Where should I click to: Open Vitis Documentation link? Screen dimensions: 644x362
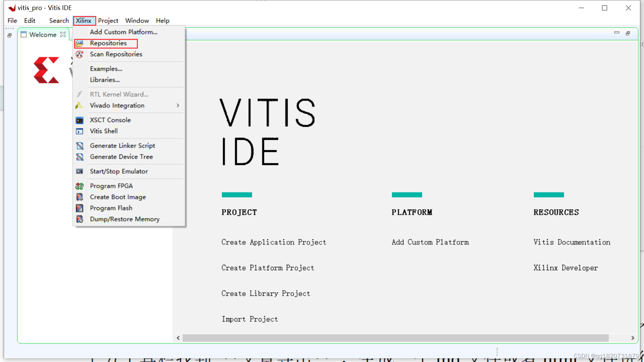pos(572,242)
